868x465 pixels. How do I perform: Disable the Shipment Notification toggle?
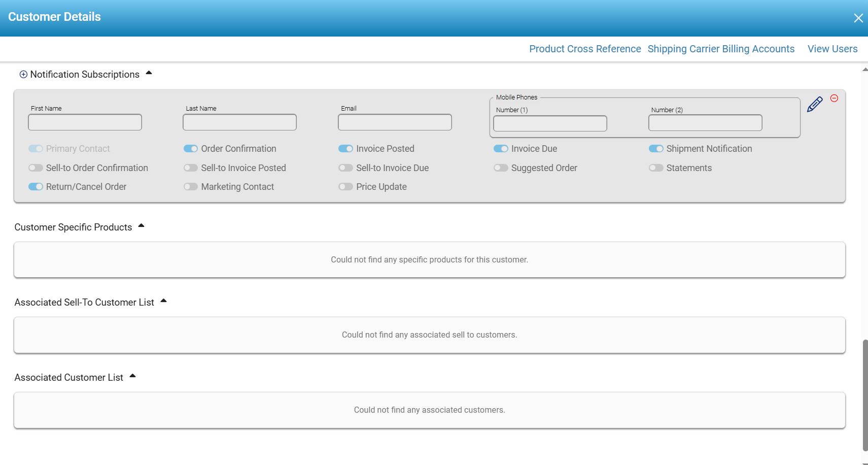point(656,149)
